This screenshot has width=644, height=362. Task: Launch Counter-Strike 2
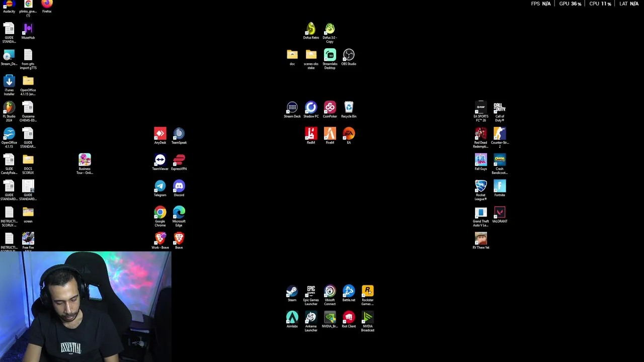[500, 138]
